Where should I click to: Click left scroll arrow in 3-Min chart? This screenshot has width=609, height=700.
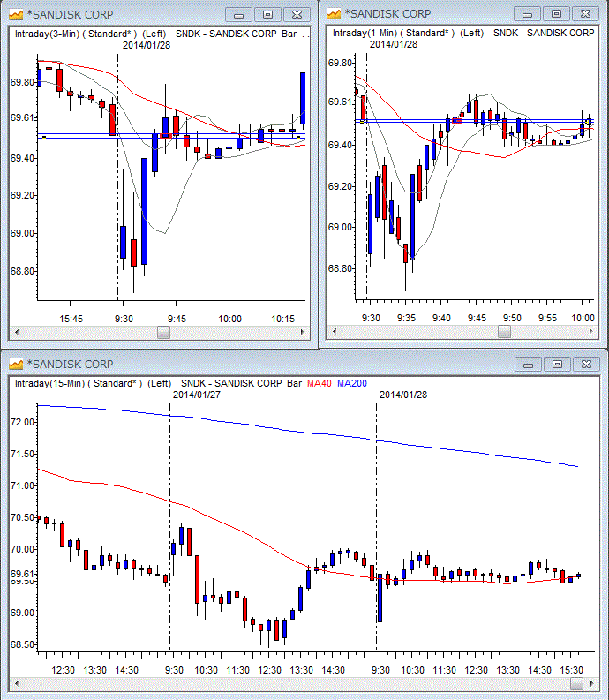coord(17,332)
